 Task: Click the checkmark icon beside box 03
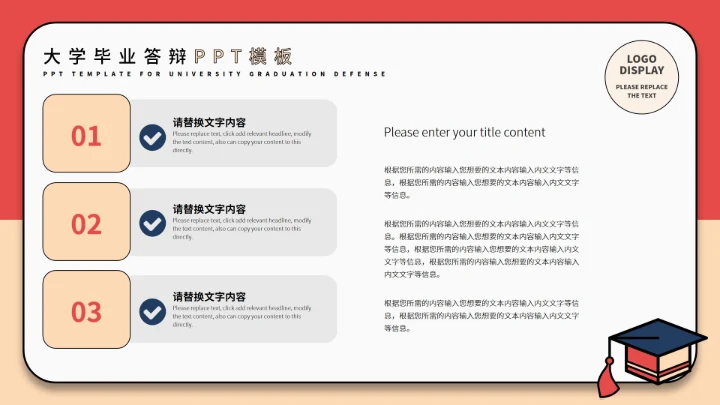point(152,311)
